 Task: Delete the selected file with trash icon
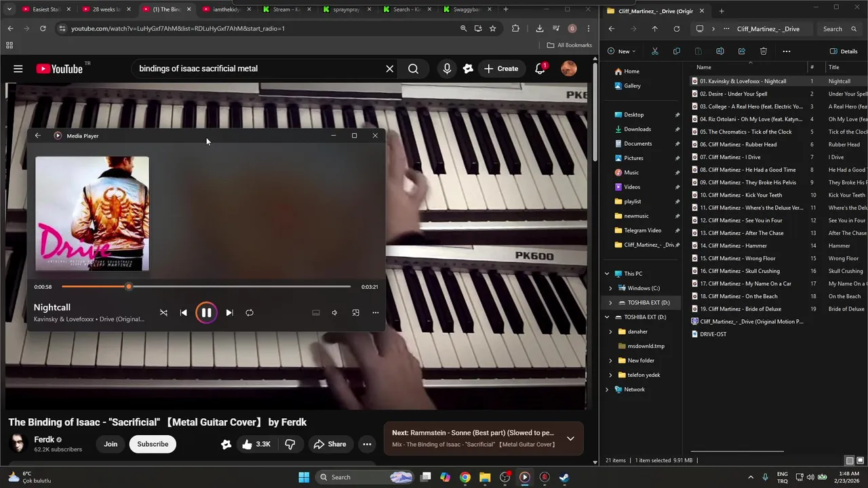pos(763,52)
